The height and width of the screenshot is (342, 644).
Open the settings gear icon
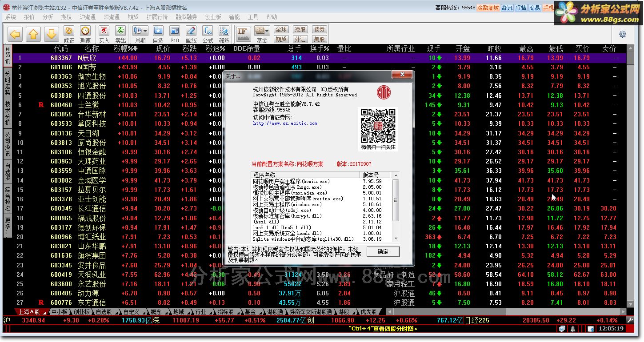click(x=622, y=34)
